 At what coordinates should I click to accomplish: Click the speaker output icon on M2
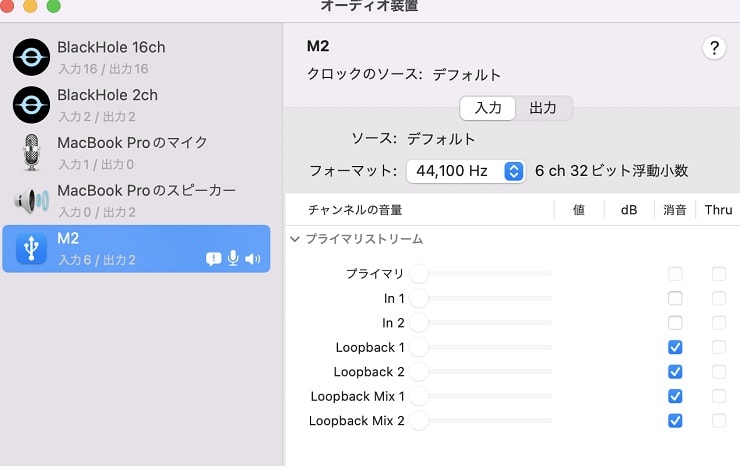(252, 259)
